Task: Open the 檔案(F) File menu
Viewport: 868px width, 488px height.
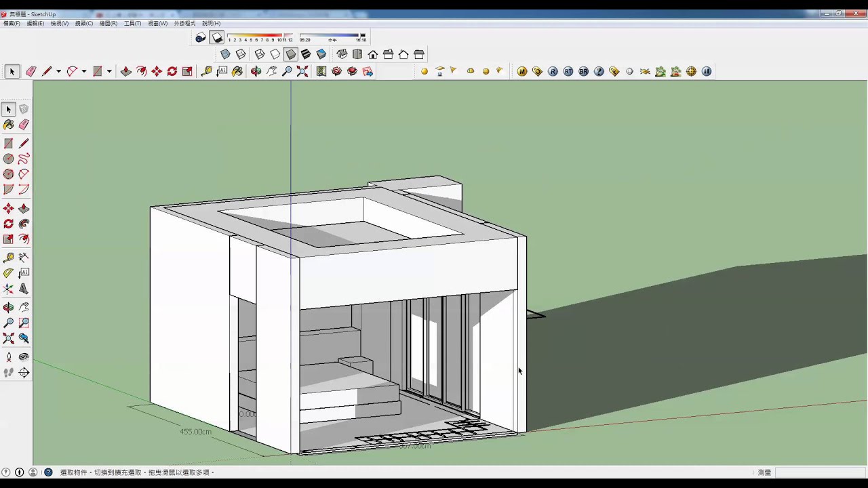Action: pyautogui.click(x=12, y=23)
